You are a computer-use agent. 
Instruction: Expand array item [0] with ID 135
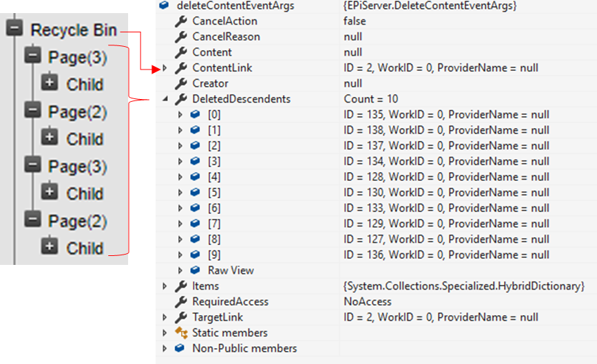pos(180,115)
